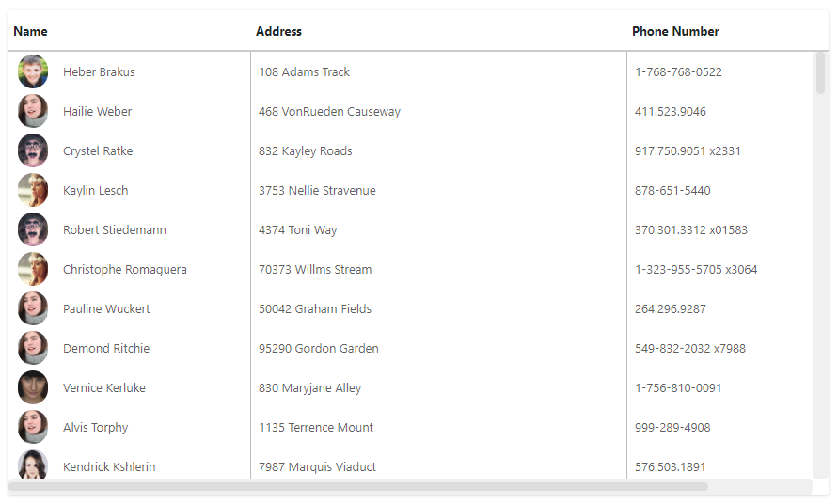
Task: Click the Address column header
Action: [278, 32]
